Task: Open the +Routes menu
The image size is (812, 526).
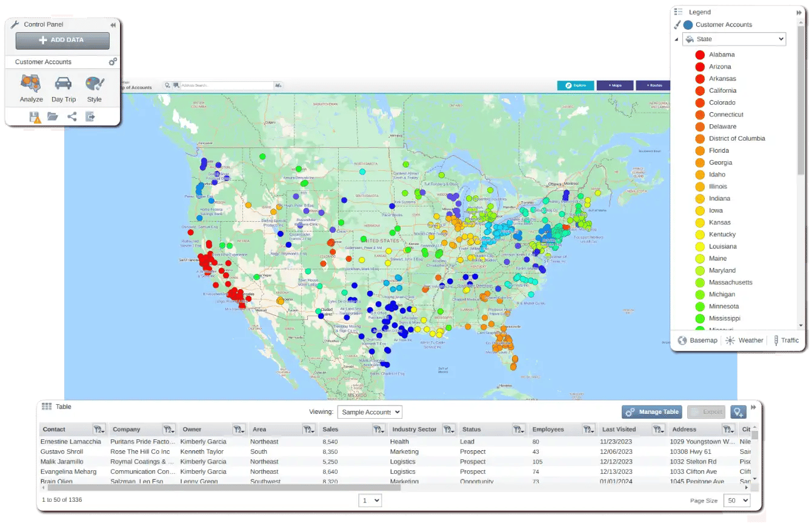Action: (653, 85)
